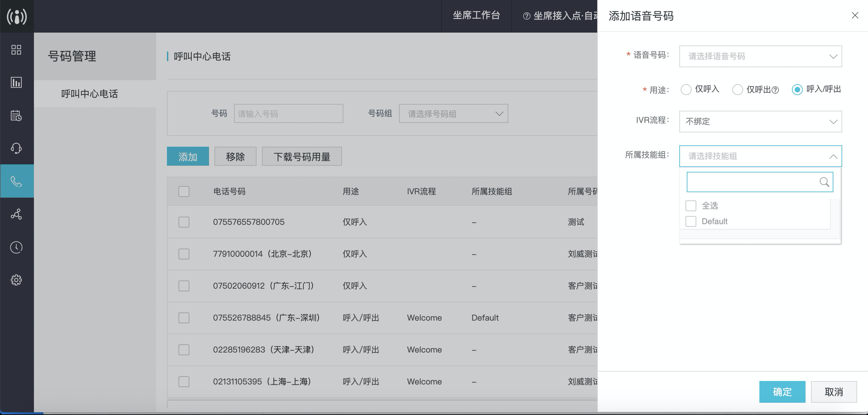The width and height of the screenshot is (868, 415).
Task: Open the clock history icon in sidebar
Action: tap(16, 247)
